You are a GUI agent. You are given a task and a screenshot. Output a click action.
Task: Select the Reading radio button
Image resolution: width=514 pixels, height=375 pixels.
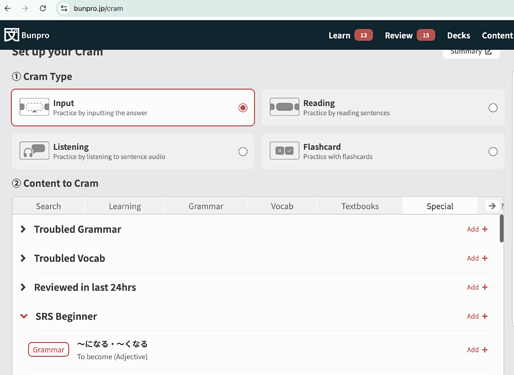coord(493,108)
